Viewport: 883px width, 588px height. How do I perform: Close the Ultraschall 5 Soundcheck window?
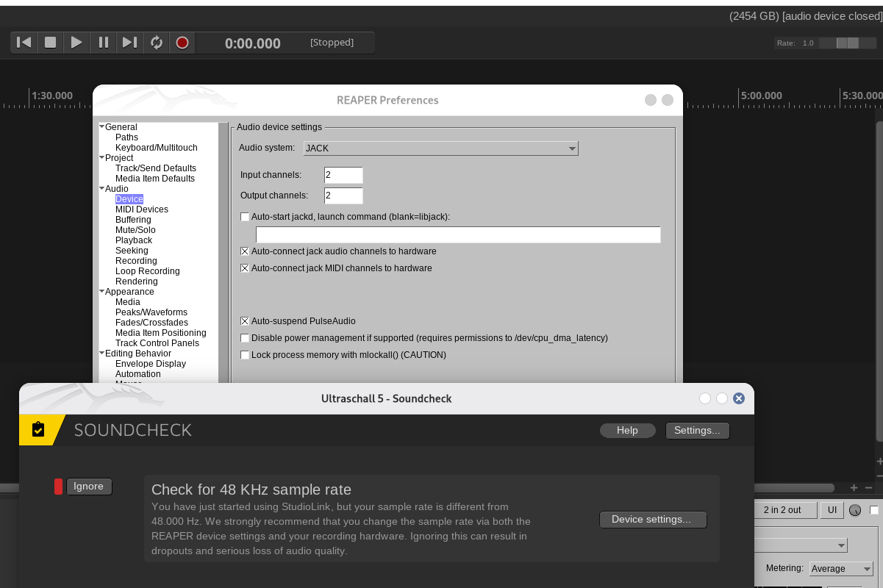click(739, 398)
